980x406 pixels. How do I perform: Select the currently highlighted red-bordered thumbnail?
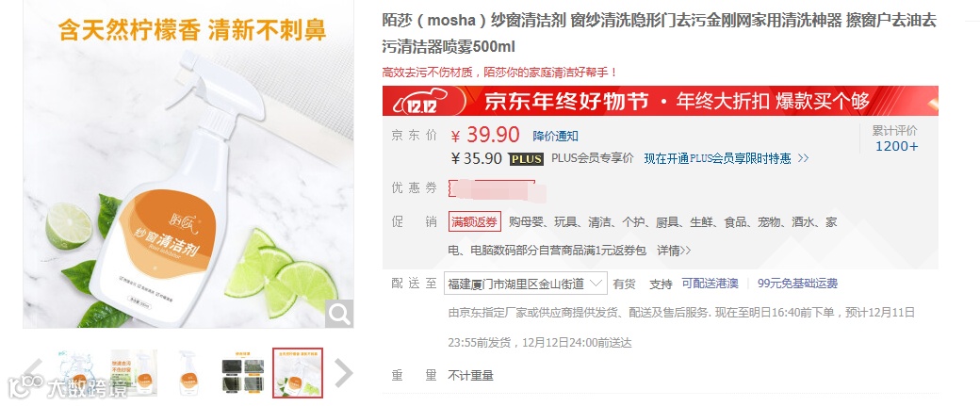click(298, 373)
